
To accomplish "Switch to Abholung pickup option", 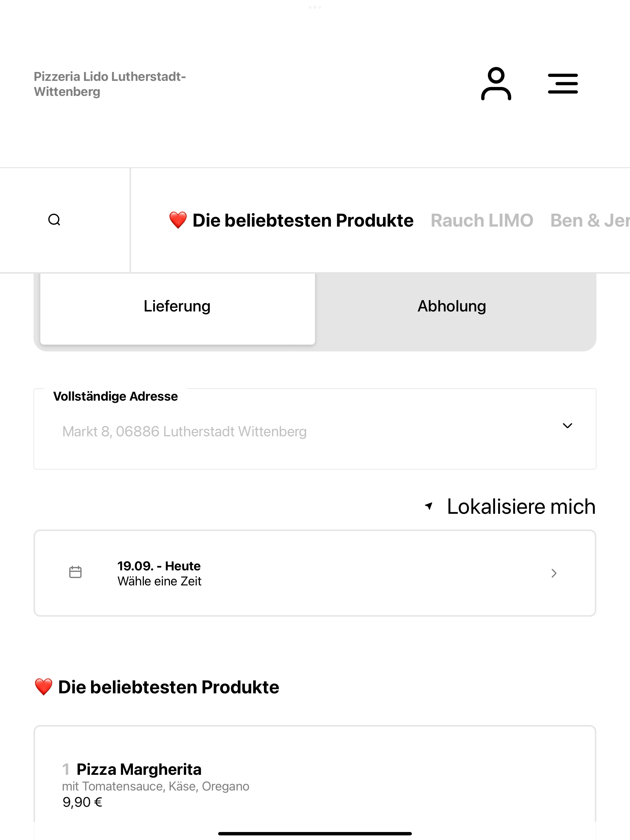I will 452,307.
